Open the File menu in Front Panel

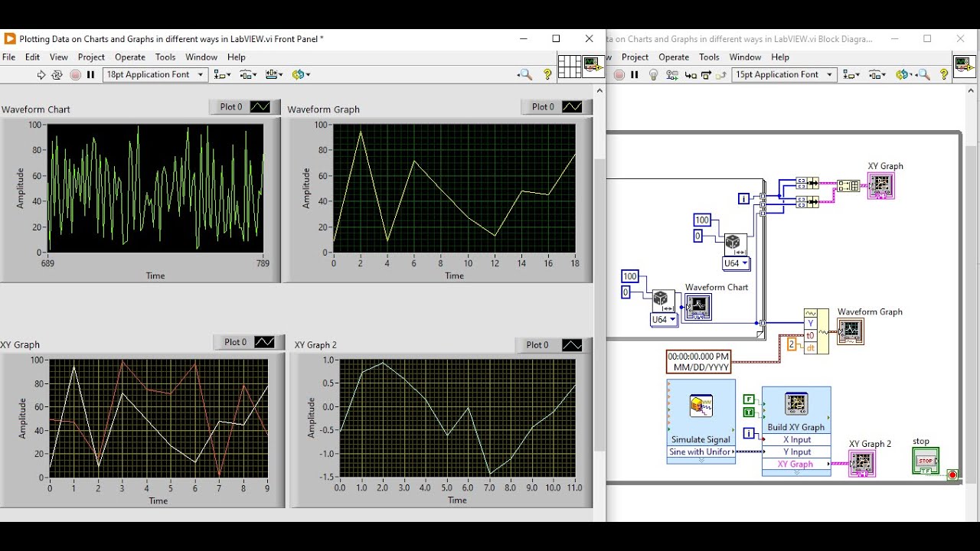[x=9, y=57]
